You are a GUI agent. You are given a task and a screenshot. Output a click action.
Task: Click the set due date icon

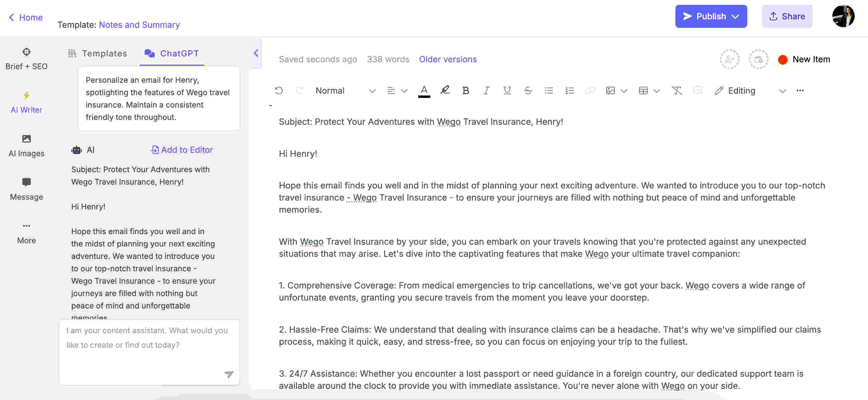click(x=758, y=59)
